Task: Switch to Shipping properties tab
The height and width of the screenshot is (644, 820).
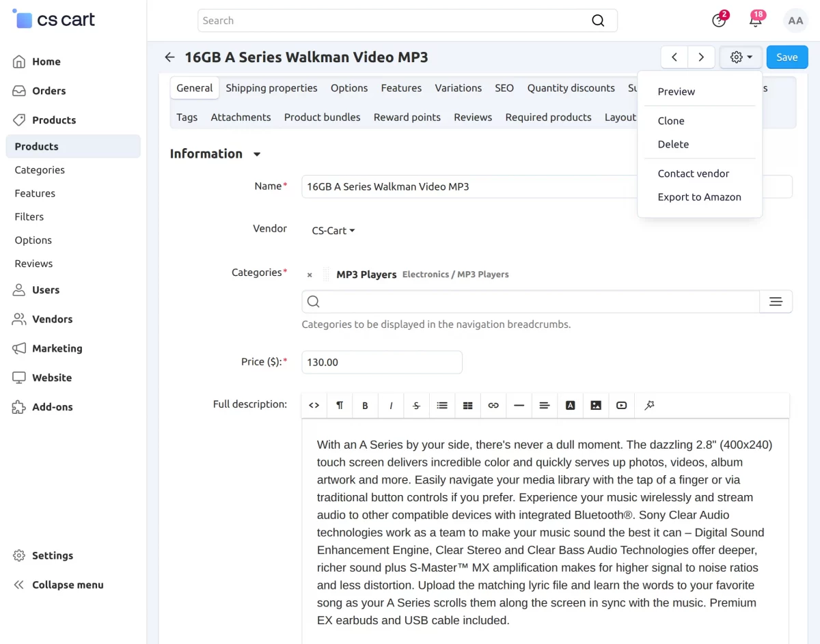Action: pos(271,88)
